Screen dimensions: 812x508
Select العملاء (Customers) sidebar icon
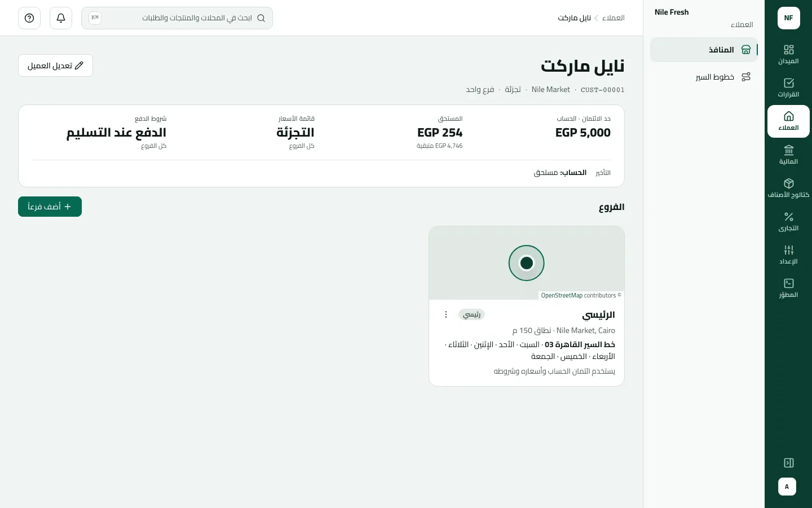788,121
